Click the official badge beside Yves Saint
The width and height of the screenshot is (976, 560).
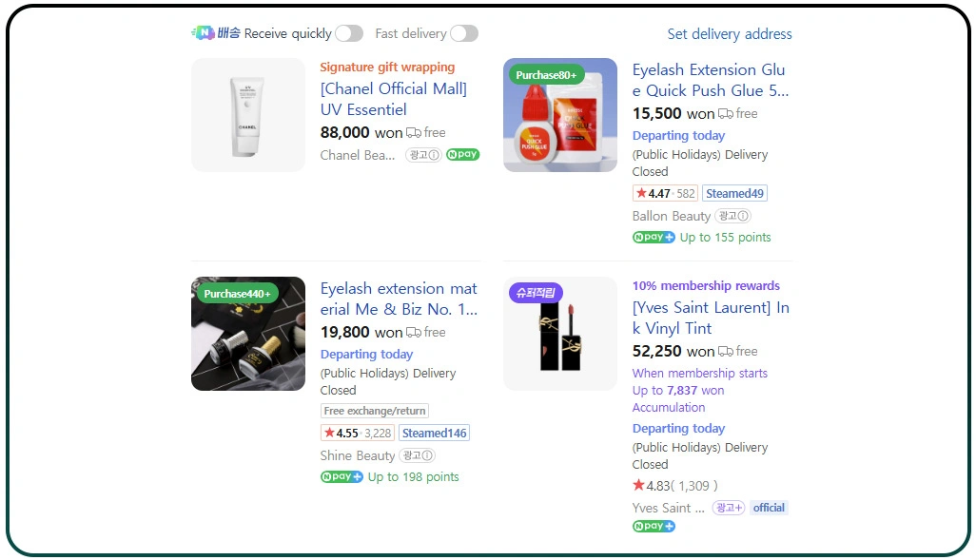pyautogui.click(x=769, y=508)
